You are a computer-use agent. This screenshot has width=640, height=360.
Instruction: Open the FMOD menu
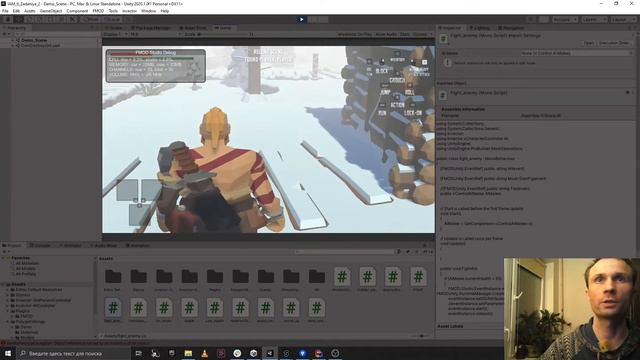click(98, 11)
